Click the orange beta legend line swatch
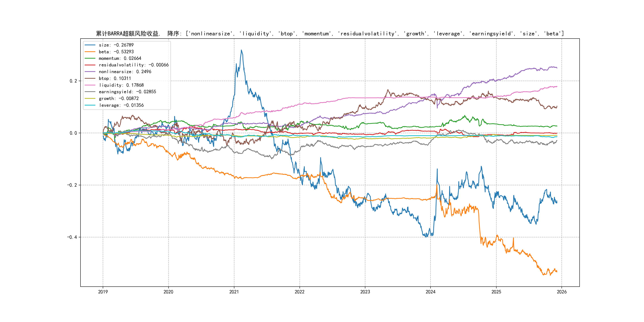 pos(90,52)
